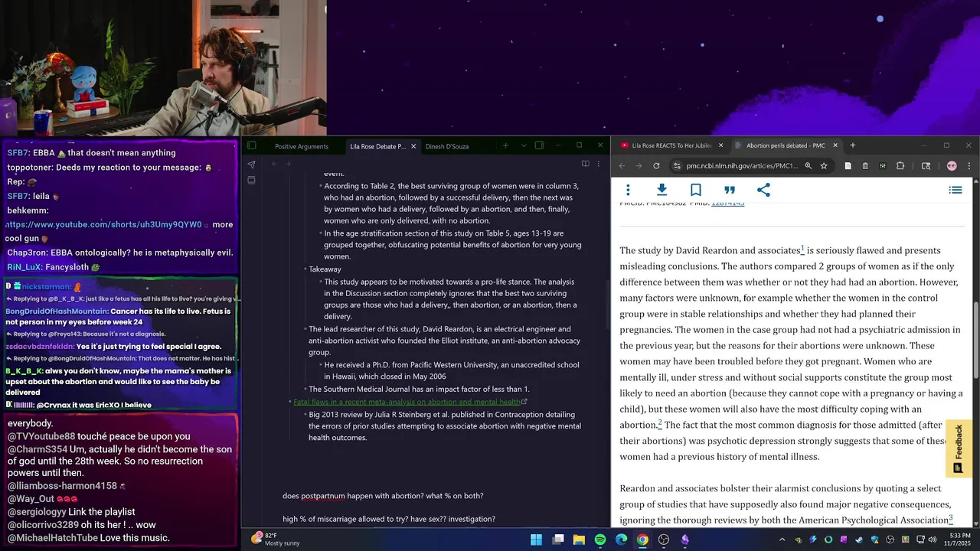Switch to the Positive Arguments tab
Screen dimensions: 980x551
[302, 146]
